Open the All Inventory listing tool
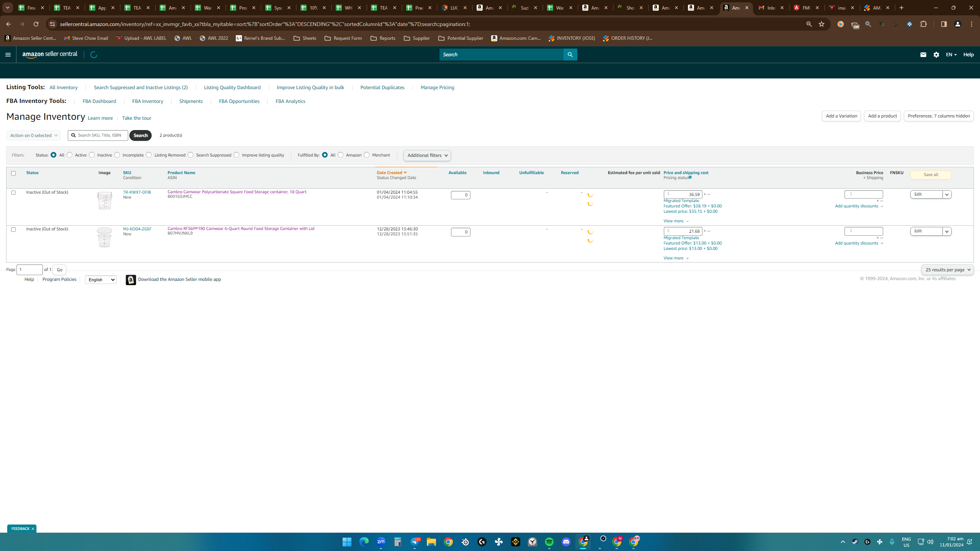The height and width of the screenshot is (551, 980). (x=64, y=88)
